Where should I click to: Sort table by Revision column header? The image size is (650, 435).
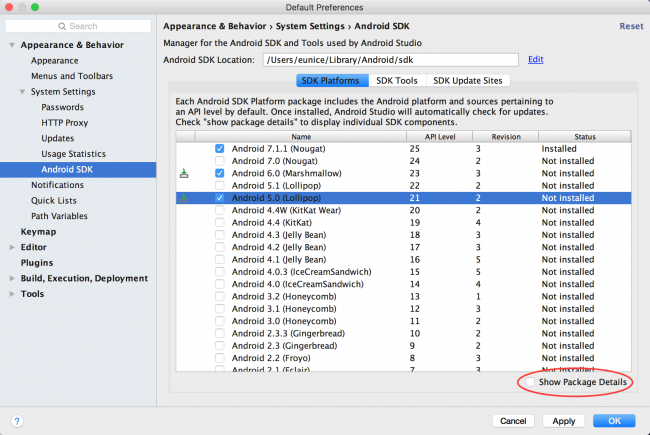pyautogui.click(x=506, y=136)
